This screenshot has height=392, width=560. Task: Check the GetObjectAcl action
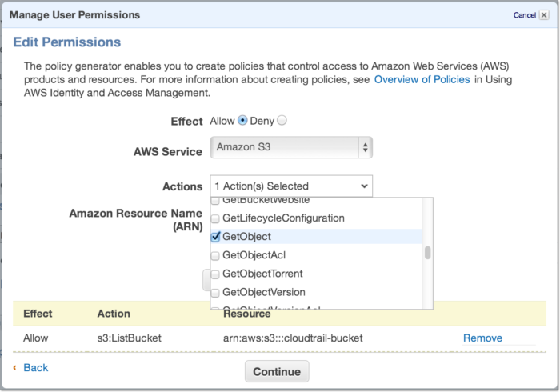[x=215, y=255]
